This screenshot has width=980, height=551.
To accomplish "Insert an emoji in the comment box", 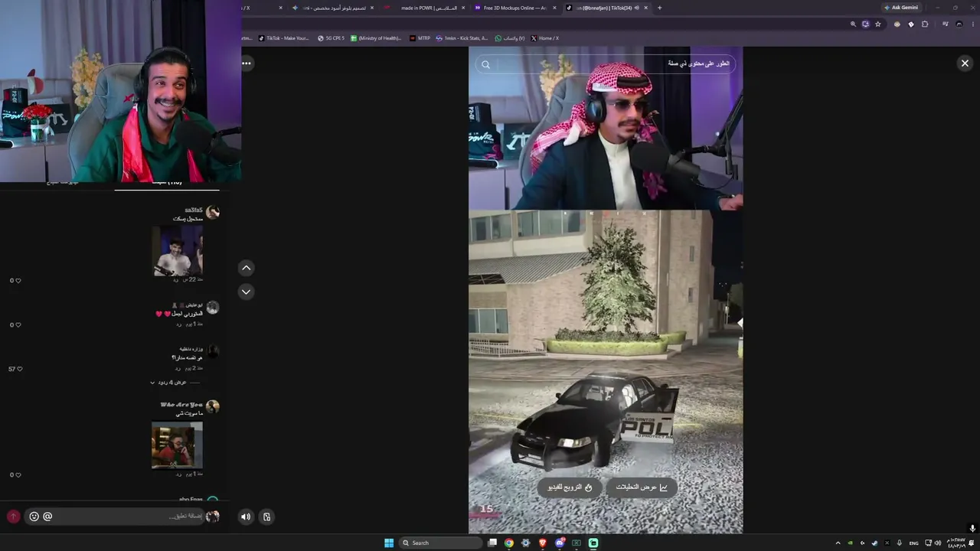I will point(34,517).
